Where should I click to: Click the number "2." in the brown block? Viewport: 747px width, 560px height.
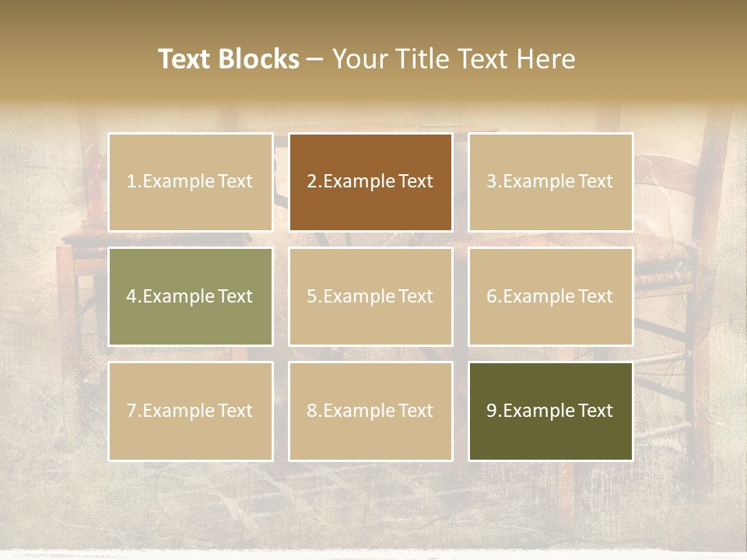click(x=314, y=181)
